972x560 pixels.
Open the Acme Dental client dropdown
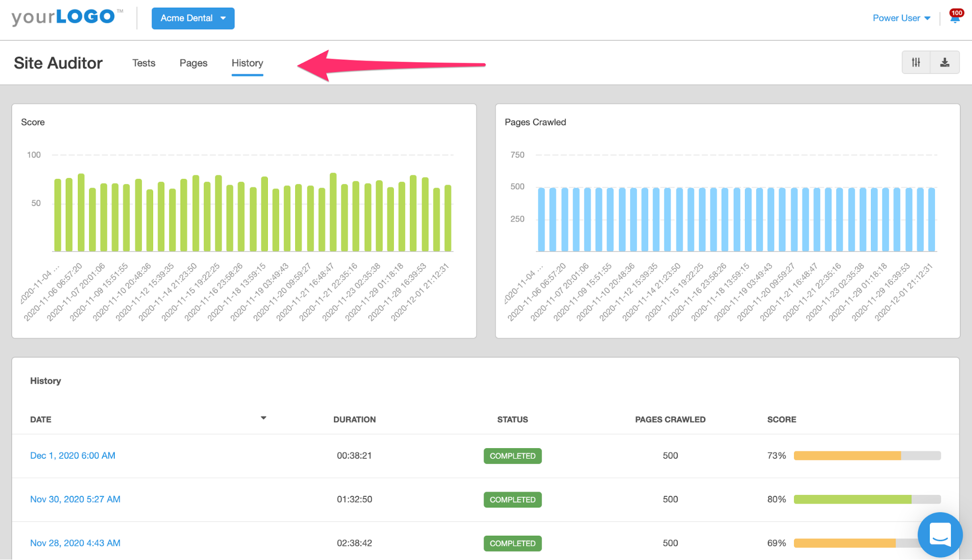(193, 18)
